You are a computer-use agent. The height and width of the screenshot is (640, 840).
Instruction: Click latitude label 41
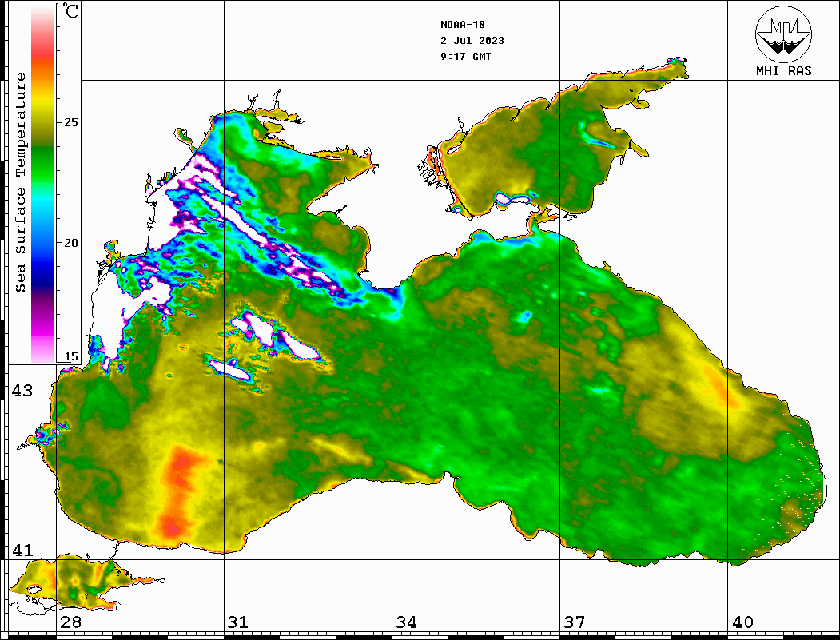pos(22,551)
